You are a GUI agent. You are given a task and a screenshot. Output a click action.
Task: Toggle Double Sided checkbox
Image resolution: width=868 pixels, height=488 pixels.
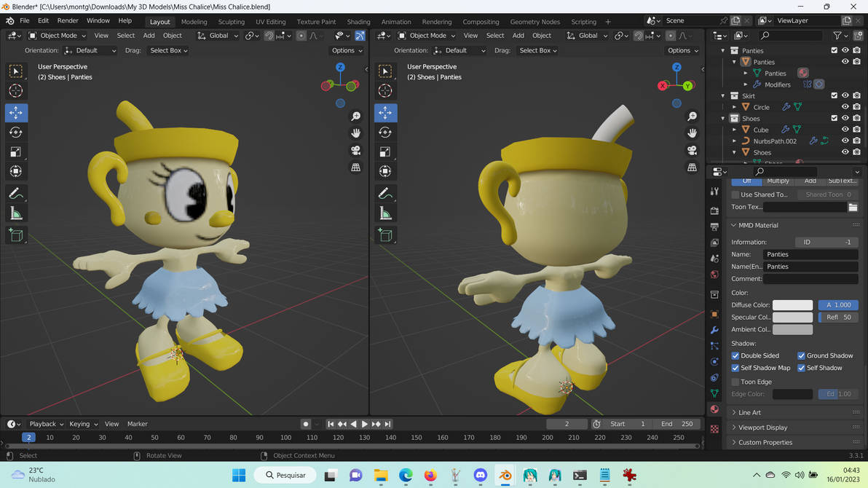coord(735,355)
